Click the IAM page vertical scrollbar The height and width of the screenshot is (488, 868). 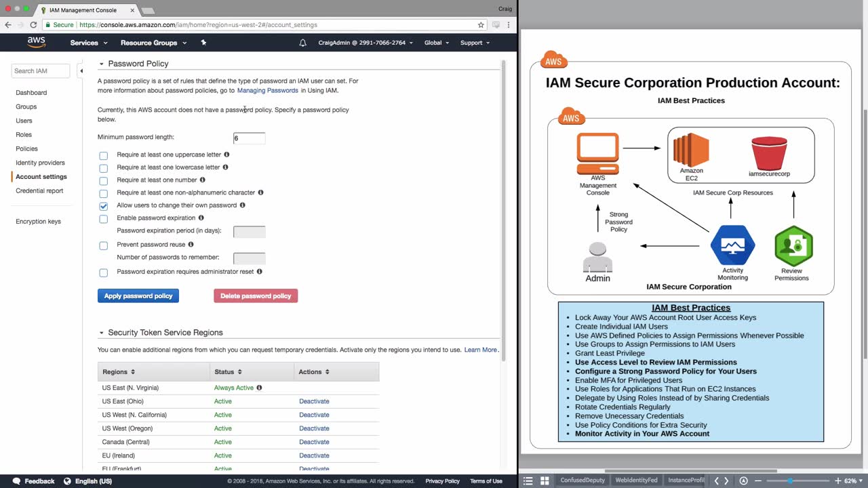(x=503, y=210)
